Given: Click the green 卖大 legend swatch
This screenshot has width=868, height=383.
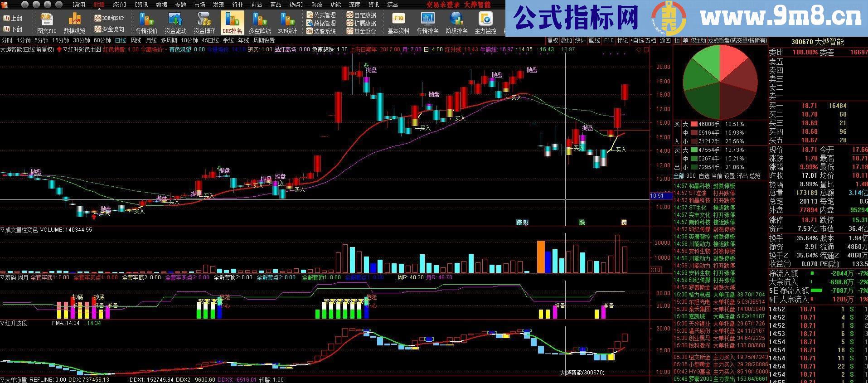Looking at the screenshot, I should click(x=694, y=150).
